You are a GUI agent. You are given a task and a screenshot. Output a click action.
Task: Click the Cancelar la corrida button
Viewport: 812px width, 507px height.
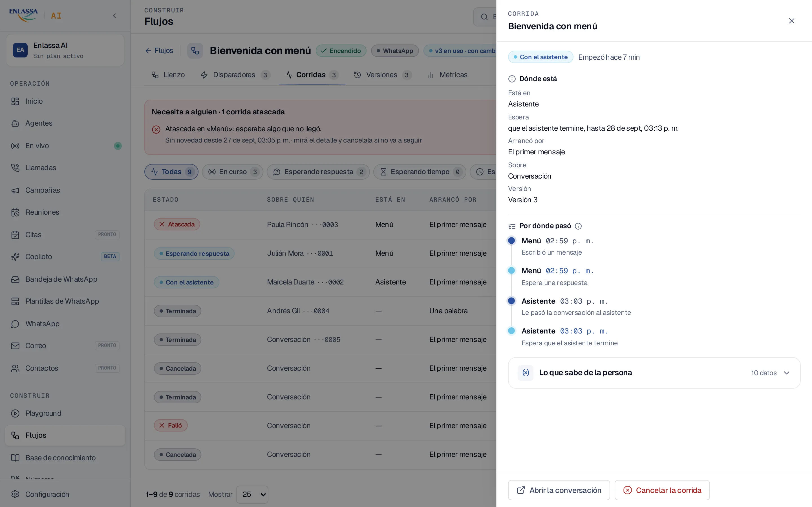click(662, 490)
